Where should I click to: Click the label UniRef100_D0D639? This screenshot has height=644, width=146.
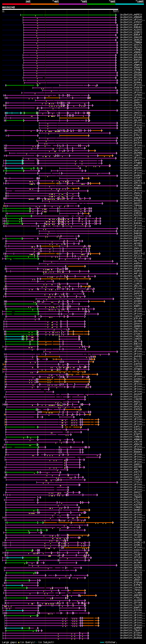pos(131,87)
